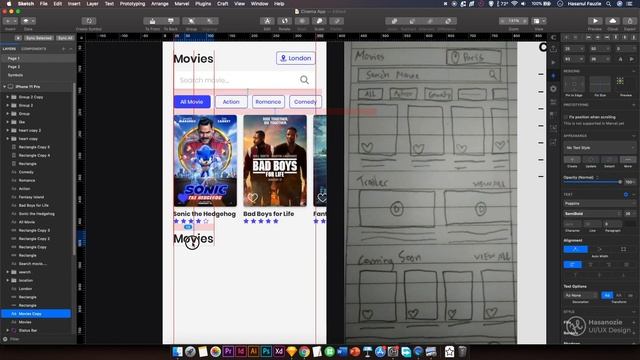Click the To Back toolbar icon
Image resolution: width=640 pixels, height=360 pixels.
171,21
